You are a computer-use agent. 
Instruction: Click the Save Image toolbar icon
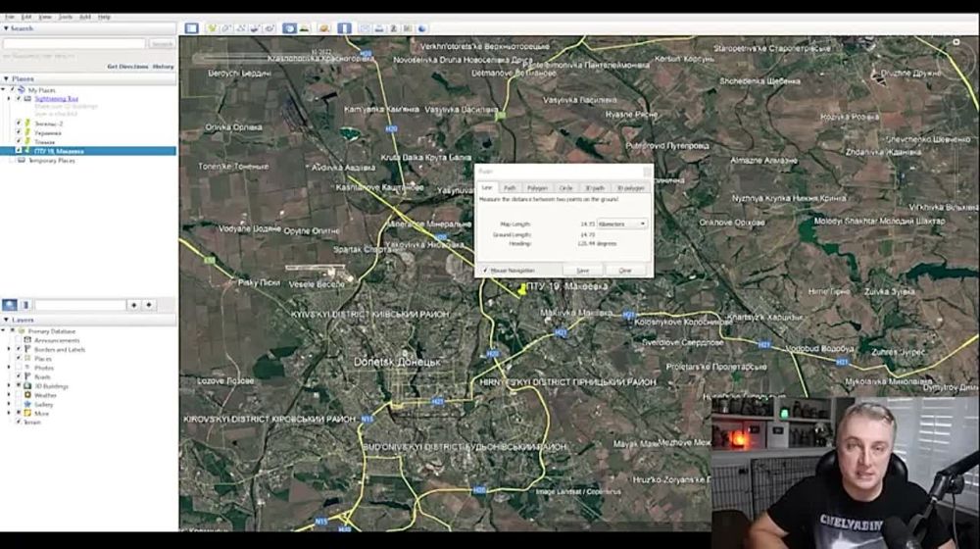pyautogui.click(x=393, y=28)
